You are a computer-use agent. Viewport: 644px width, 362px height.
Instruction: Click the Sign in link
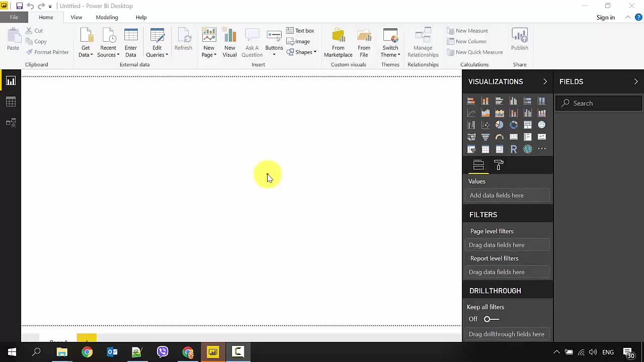click(x=605, y=17)
